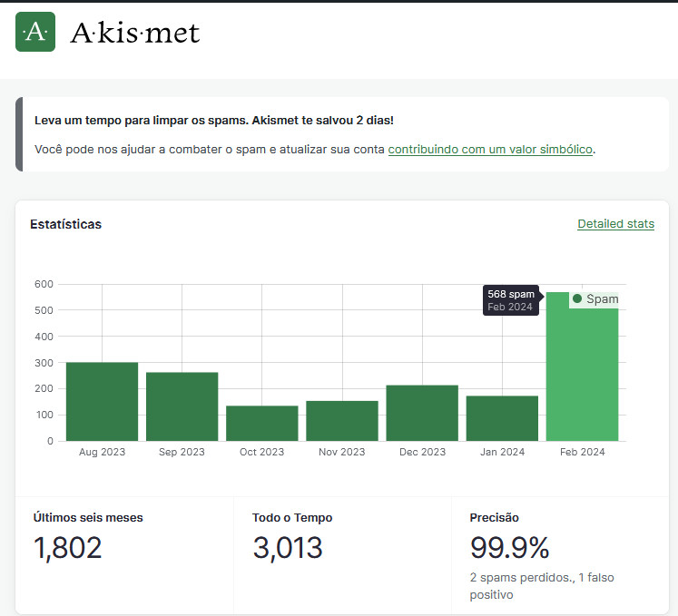
Task: Click the Últimos seis meses label
Action: pyautogui.click(x=88, y=517)
